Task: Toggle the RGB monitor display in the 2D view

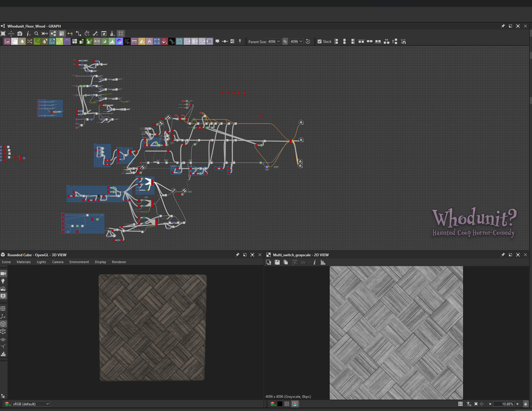Action: point(295,404)
